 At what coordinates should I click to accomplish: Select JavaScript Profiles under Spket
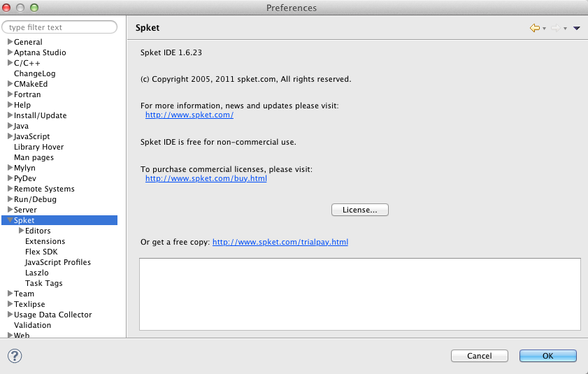point(58,262)
